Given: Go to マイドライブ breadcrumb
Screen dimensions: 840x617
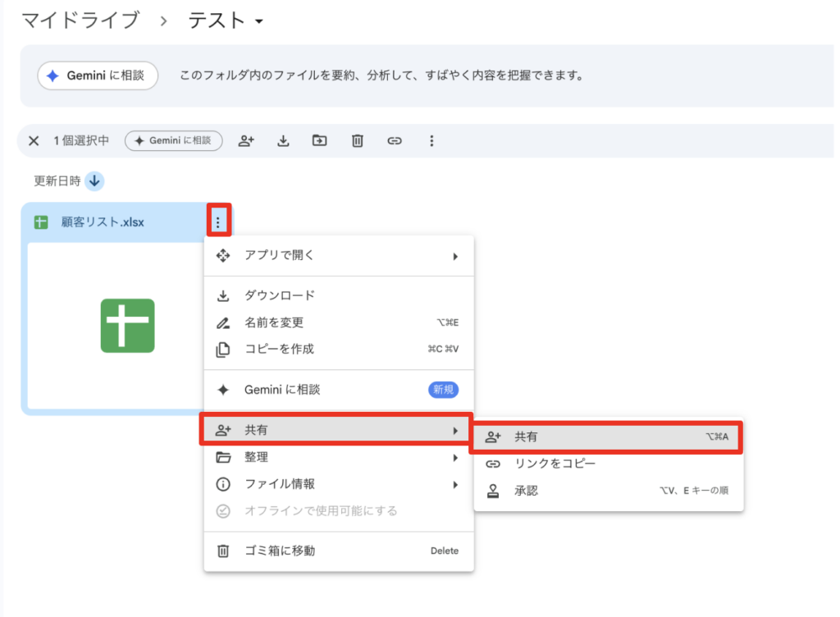Looking at the screenshot, I should (80, 21).
